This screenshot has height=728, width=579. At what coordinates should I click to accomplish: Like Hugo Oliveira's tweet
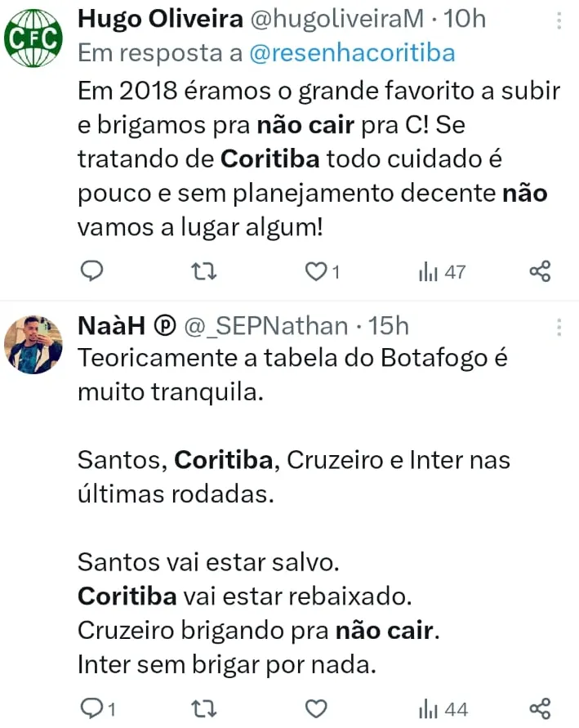coord(315,271)
